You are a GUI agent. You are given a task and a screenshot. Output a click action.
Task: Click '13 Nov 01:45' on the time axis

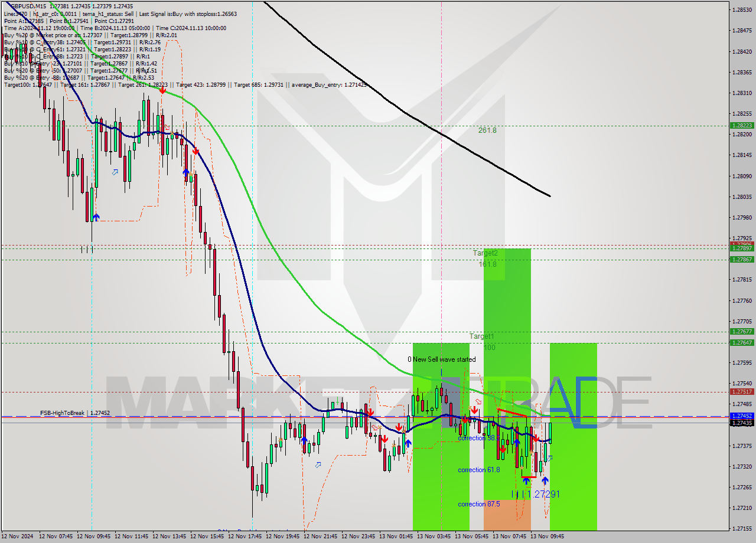pos(397,537)
